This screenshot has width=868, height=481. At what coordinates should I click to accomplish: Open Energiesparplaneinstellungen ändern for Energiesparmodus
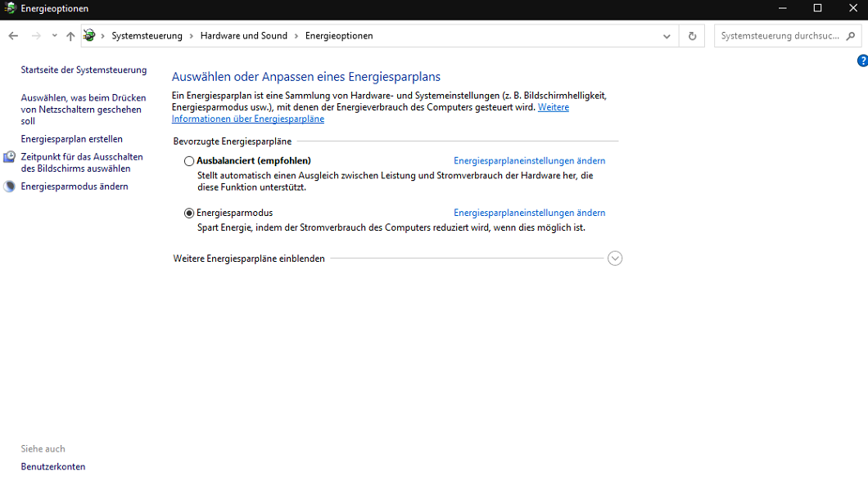[529, 212]
